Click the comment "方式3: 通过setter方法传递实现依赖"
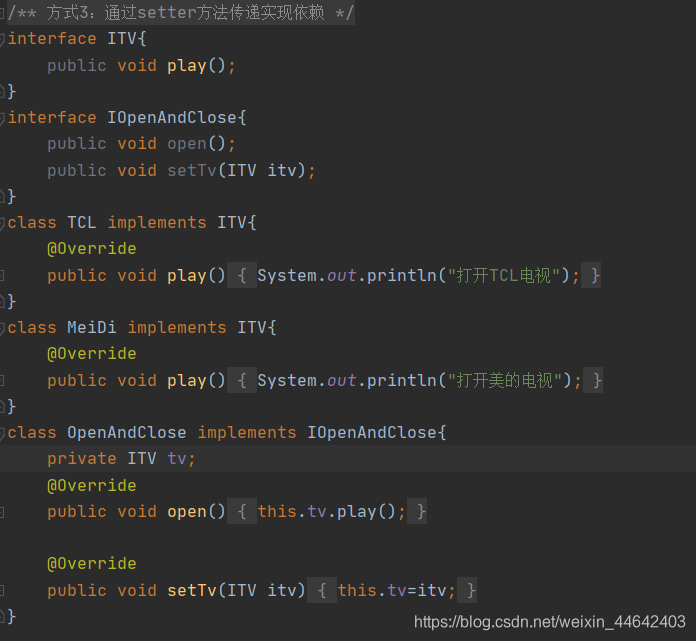Image resolution: width=696 pixels, height=641 pixels. pos(185,12)
